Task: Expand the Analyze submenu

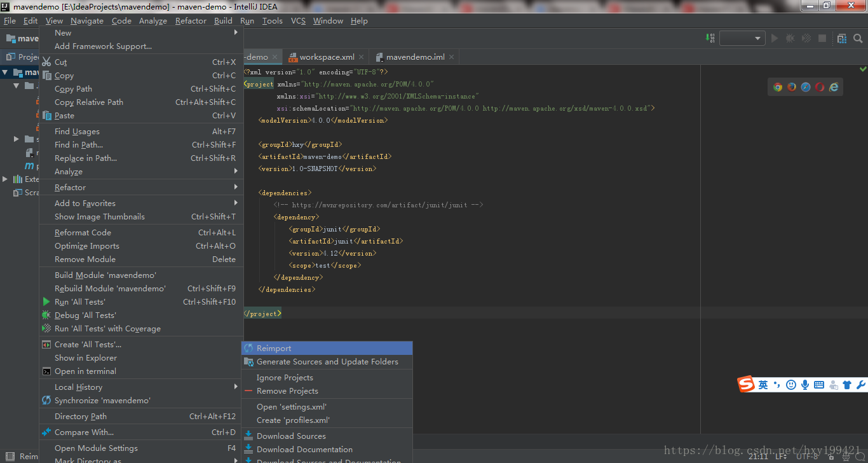Action: [x=141, y=172]
